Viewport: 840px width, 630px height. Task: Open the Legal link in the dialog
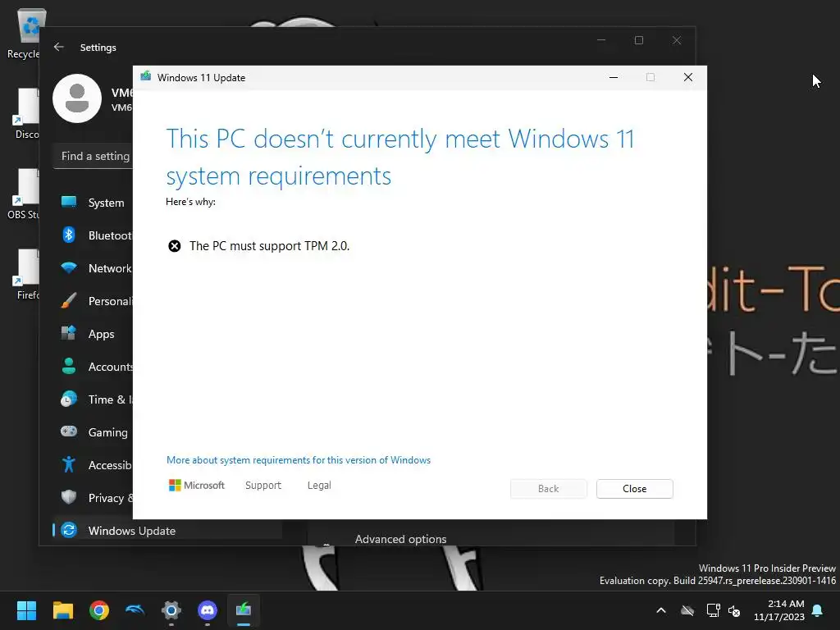(319, 486)
